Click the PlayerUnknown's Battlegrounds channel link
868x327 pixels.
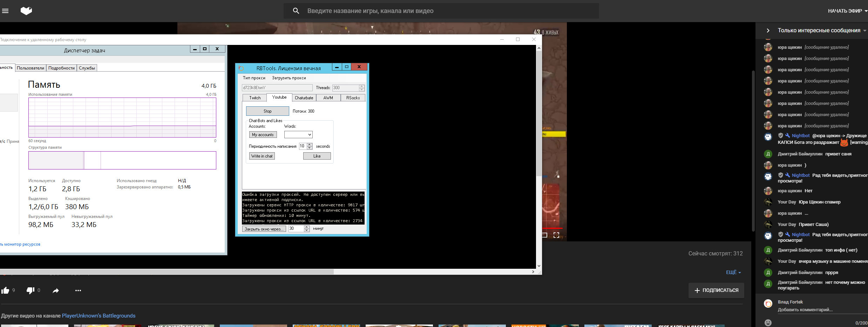[99, 316]
